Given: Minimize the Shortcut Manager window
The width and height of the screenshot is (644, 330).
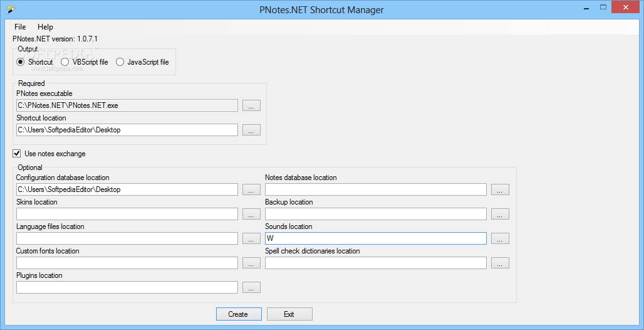Looking at the screenshot, I should [586, 8].
